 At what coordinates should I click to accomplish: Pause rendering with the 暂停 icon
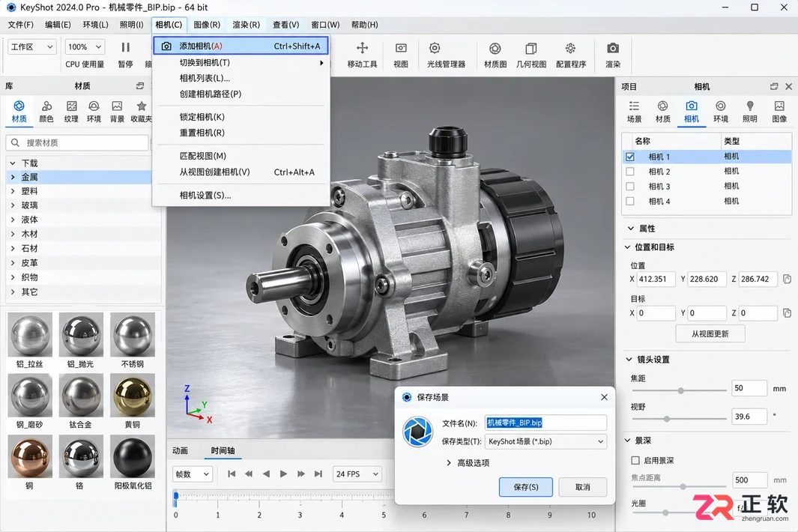tap(125, 47)
